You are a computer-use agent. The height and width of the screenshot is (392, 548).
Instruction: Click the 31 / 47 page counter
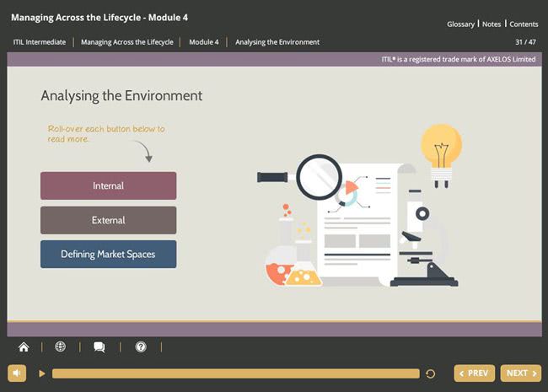pyautogui.click(x=525, y=42)
